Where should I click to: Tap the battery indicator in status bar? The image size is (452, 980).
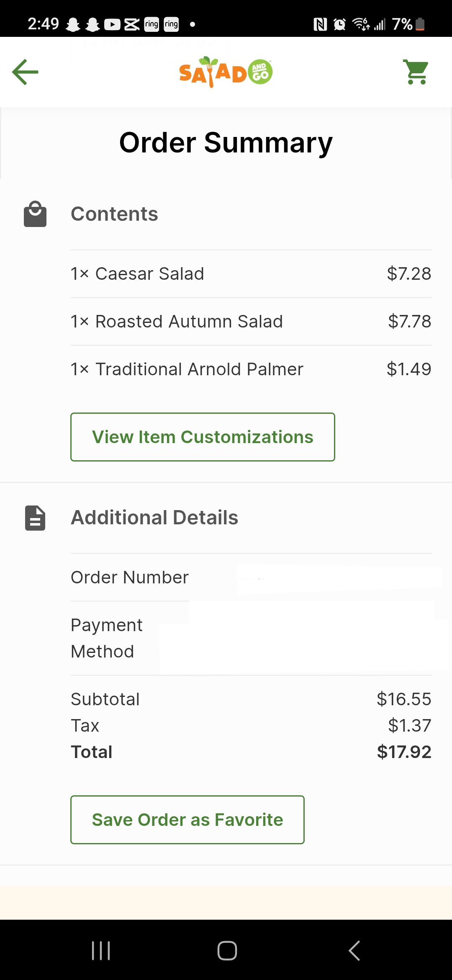420,24
